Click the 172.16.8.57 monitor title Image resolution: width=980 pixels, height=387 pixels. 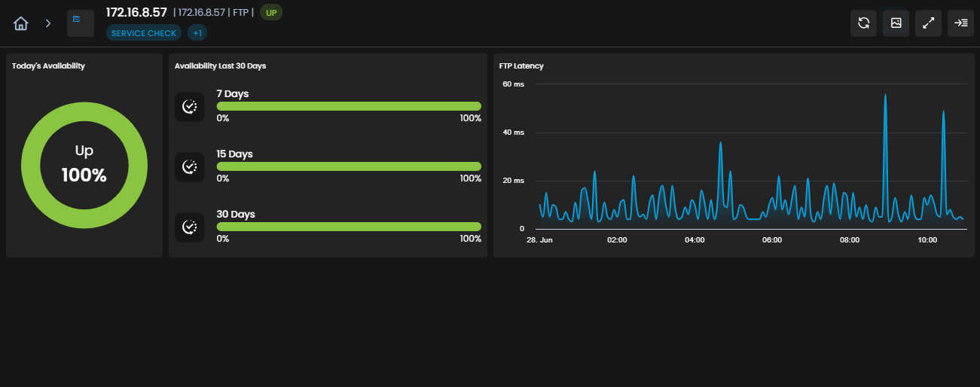136,12
